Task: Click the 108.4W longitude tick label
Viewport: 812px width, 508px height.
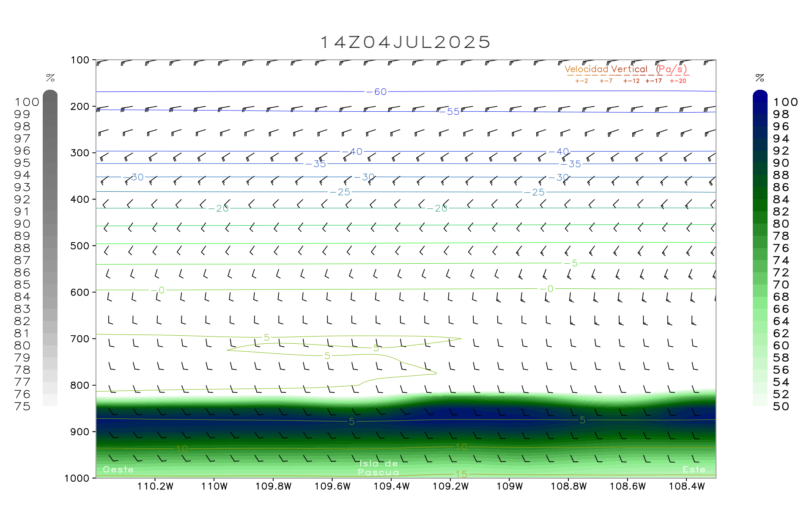Action: point(687,486)
